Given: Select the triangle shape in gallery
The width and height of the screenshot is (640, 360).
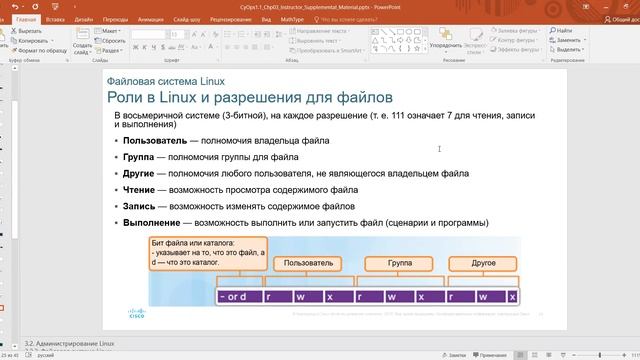Looking at the screenshot, I should pyautogui.click(x=375, y=40).
